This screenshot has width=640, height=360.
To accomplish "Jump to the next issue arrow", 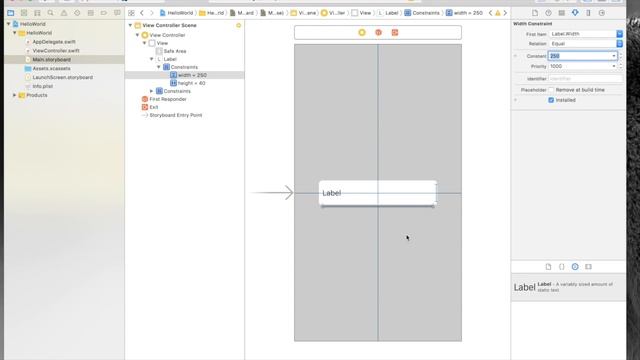I will click(x=505, y=13).
